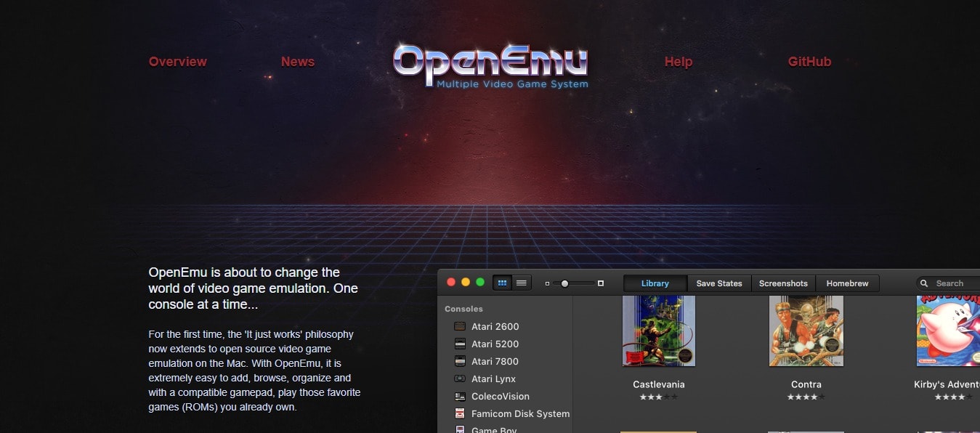Open the Overview page link
The width and height of the screenshot is (980, 433).
177,62
